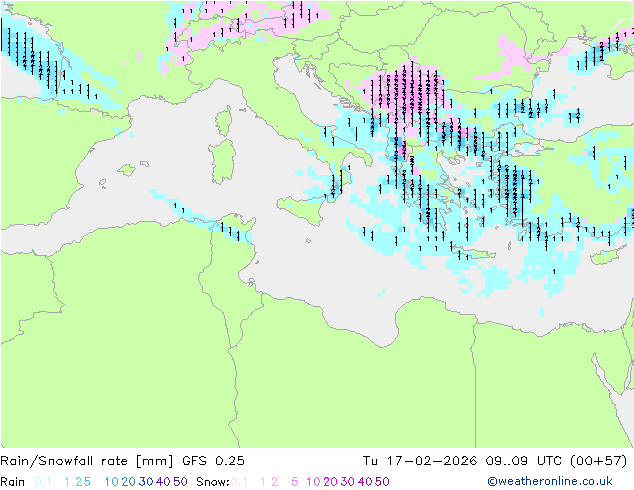The width and height of the screenshot is (634, 490).
Task: Select the Rain legend value 20
Action: 128,482
